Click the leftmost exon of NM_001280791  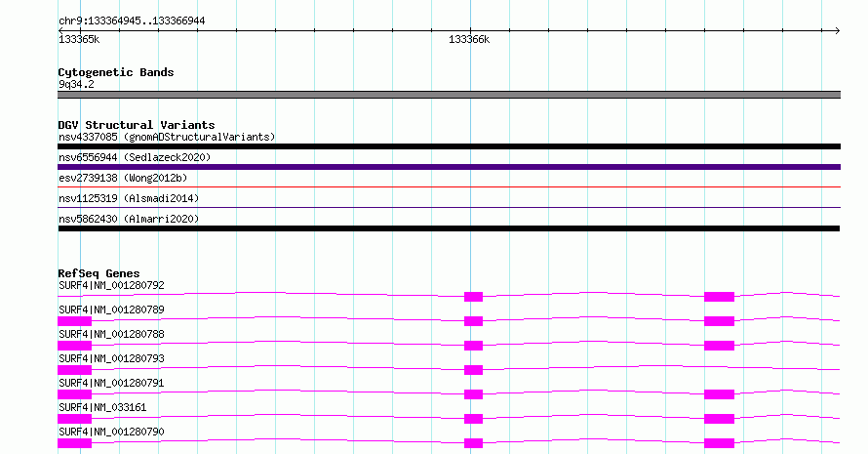click(75, 394)
